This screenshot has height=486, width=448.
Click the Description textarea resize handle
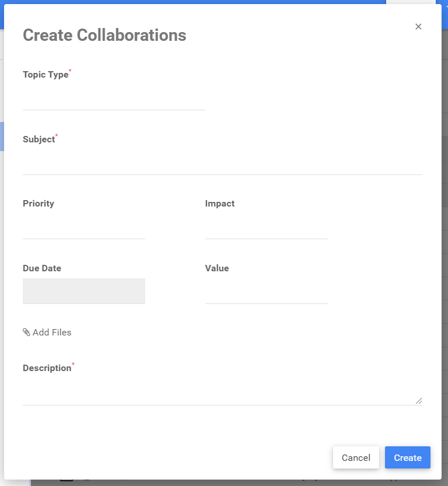click(419, 401)
